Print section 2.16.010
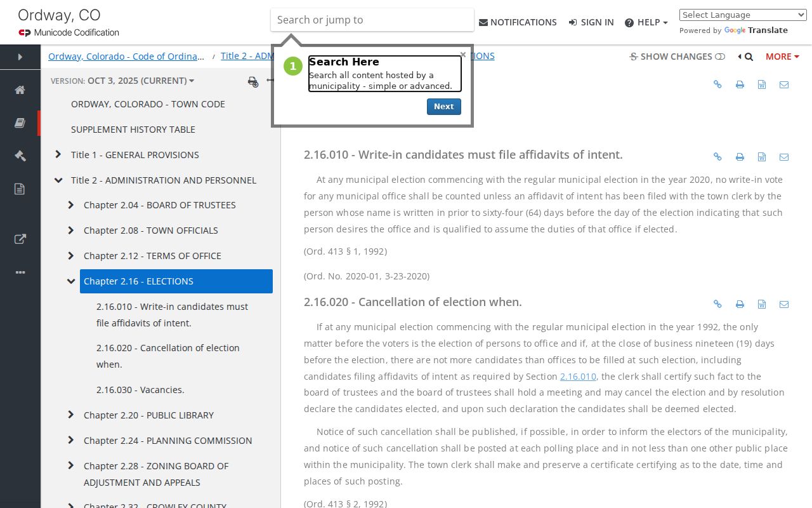Image resolution: width=812 pixels, height=508 pixels. (x=740, y=157)
